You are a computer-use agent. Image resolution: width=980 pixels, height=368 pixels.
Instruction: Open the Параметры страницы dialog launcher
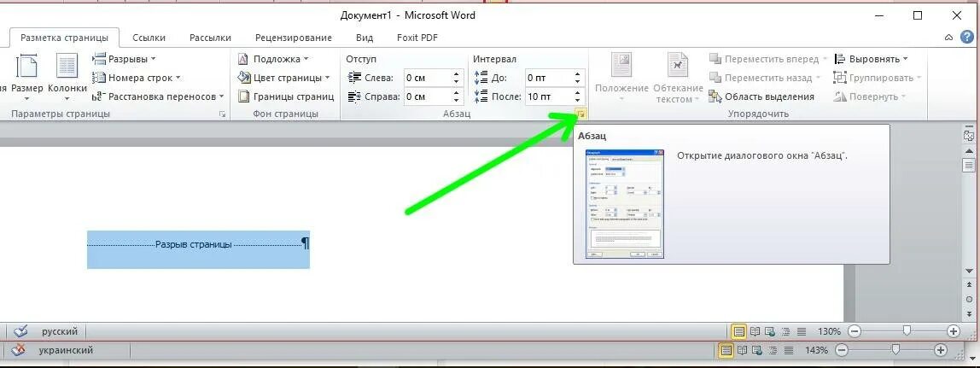pyautogui.click(x=223, y=114)
